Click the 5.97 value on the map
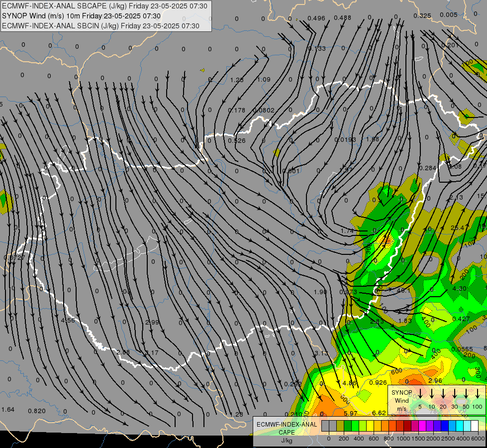 [x=351, y=414]
